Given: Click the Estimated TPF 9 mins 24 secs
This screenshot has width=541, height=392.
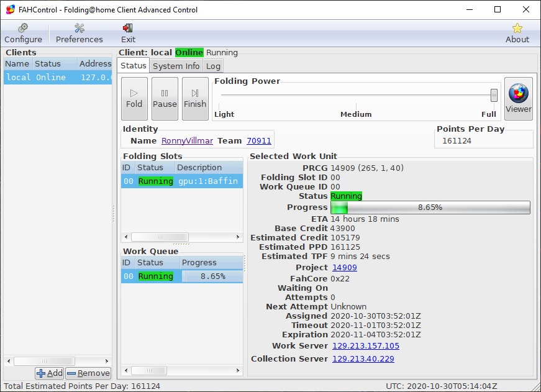Looking at the screenshot, I should [360, 257].
